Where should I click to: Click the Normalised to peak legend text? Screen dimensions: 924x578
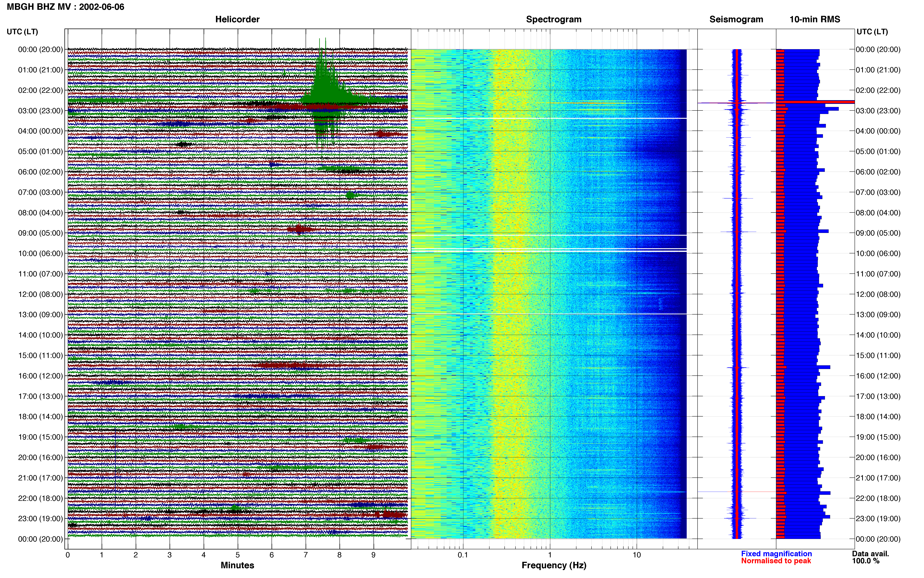click(776, 561)
